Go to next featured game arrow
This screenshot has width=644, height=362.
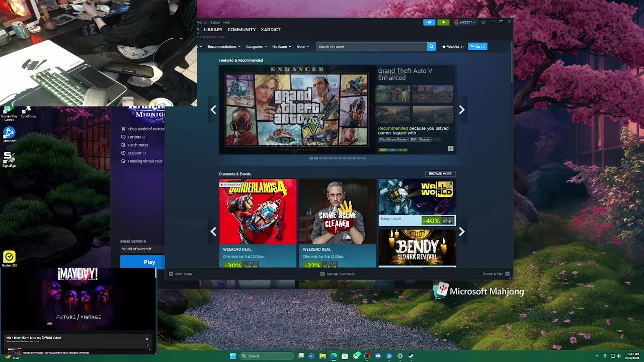(461, 110)
